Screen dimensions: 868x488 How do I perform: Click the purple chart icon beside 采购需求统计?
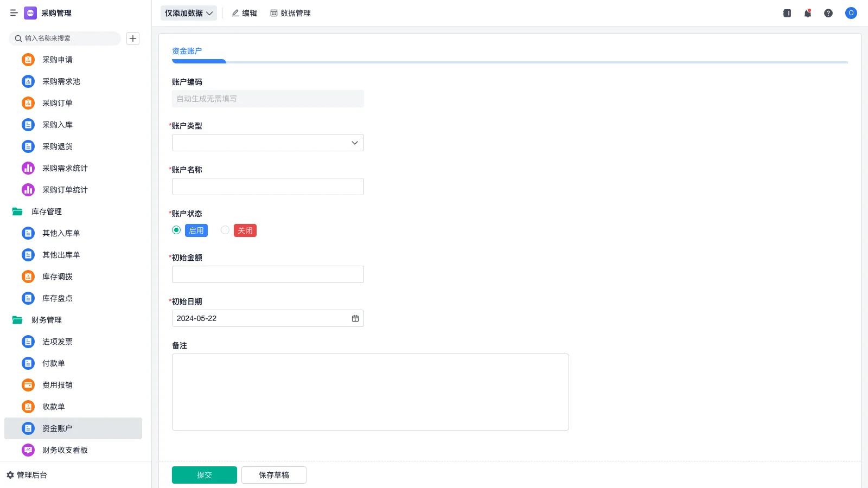point(28,168)
